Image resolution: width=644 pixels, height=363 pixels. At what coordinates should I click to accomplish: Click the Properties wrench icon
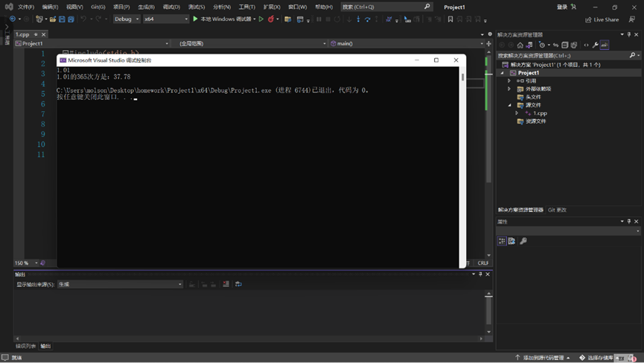pos(595,45)
